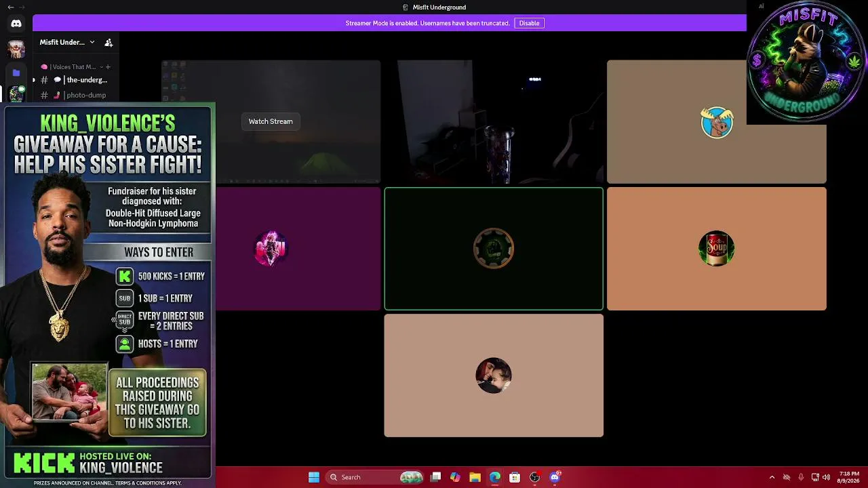Launch Copilot from the taskbar
This screenshot has width=868, height=488.
pos(455,477)
